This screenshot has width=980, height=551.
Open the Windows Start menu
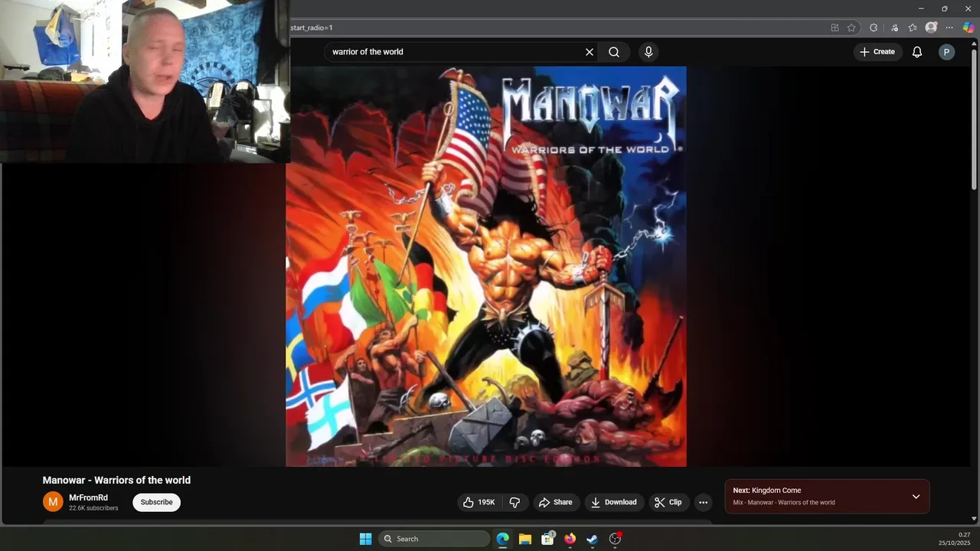point(366,539)
